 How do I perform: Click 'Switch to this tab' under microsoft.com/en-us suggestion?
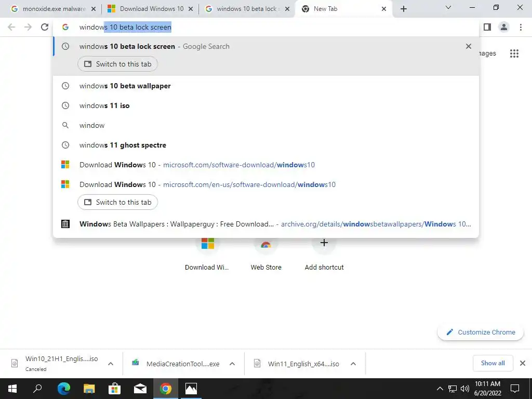coord(117,202)
